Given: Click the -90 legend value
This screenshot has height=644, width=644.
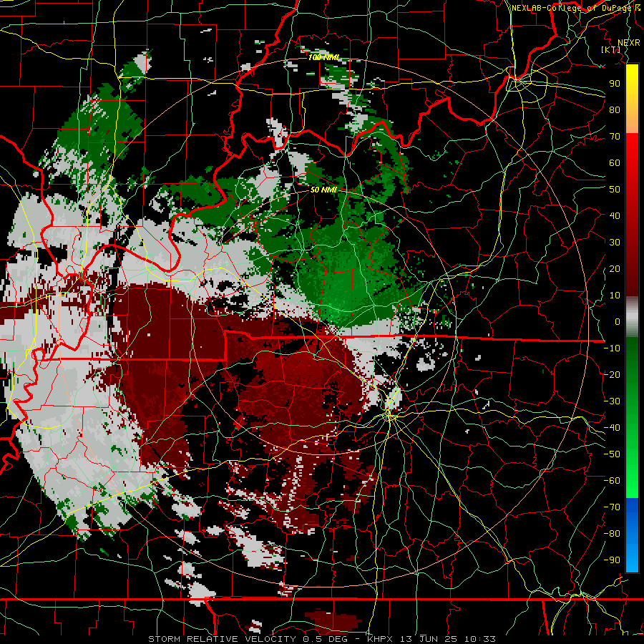Looking at the screenshot, I should pos(612,560).
